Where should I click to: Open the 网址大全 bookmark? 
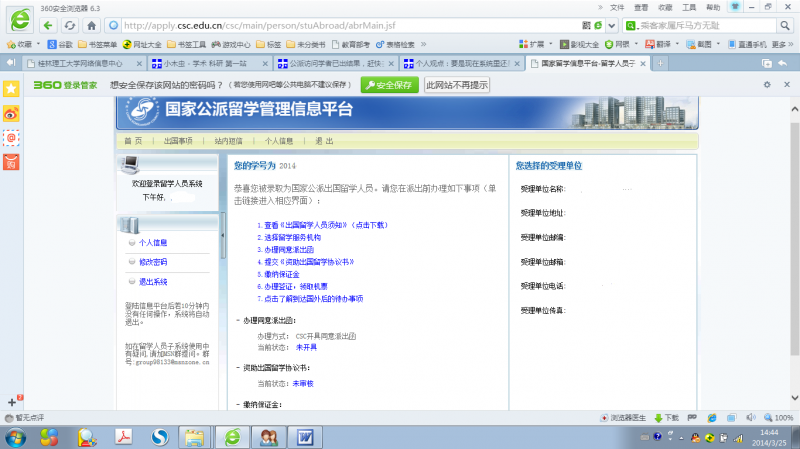coord(142,44)
